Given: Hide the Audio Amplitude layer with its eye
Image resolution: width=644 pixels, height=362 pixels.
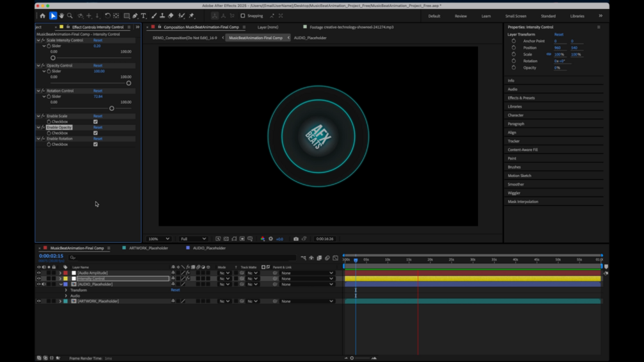Looking at the screenshot, I should coord(38,273).
